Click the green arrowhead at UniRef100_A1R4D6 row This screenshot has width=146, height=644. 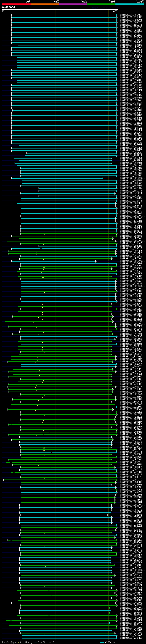tap(115, 565)
